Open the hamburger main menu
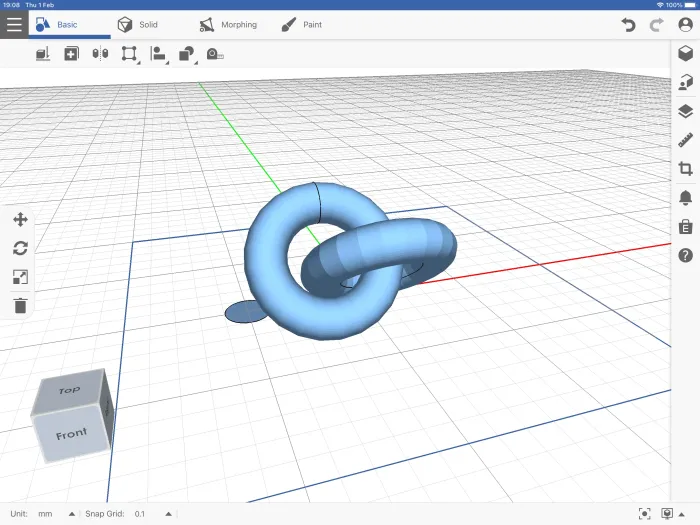 (13, 24)
